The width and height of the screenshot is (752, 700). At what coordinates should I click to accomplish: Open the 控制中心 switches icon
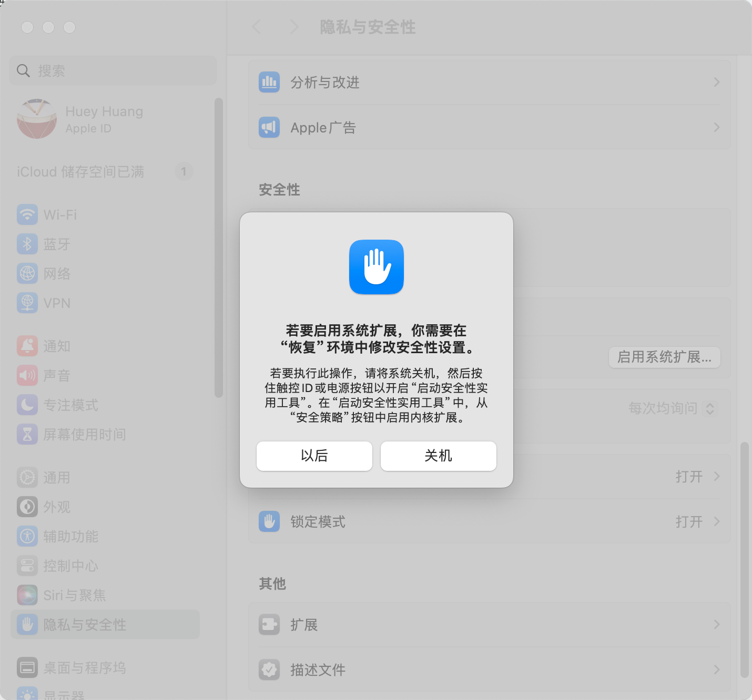click(x=27, y=565)
